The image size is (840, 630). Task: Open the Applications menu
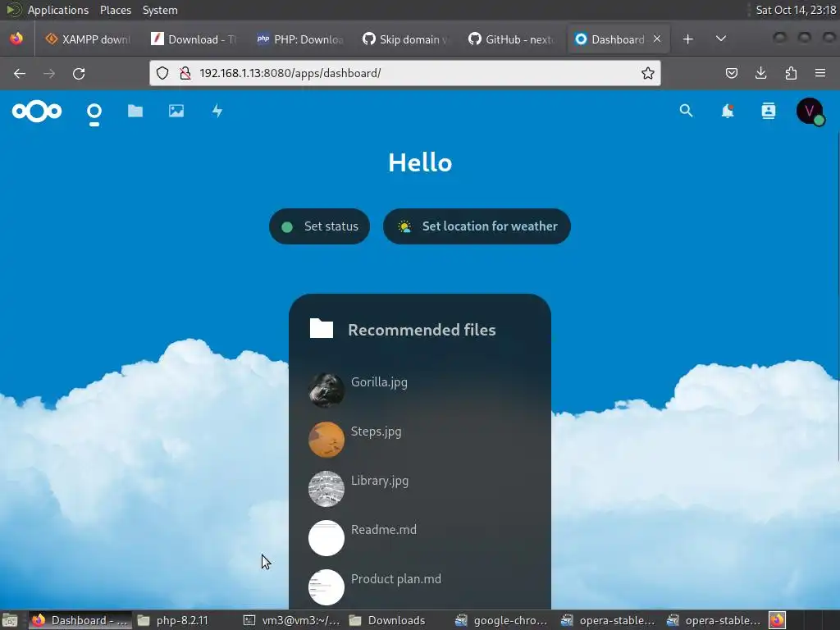58,10
